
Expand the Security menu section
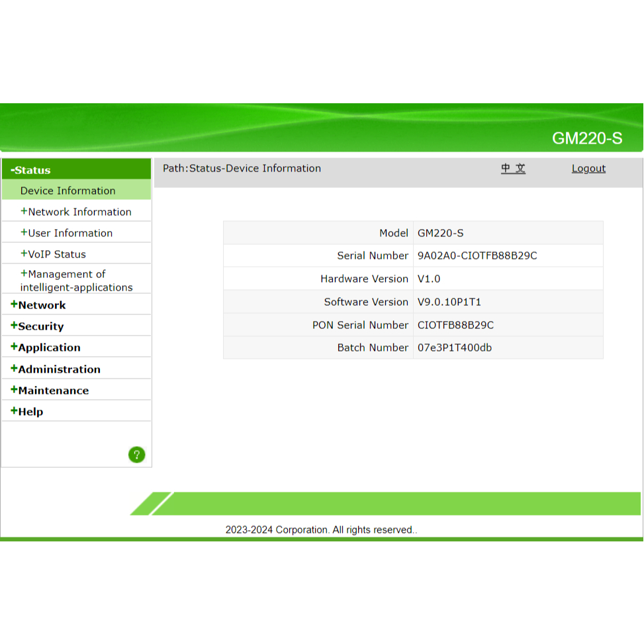click(38, 326)
